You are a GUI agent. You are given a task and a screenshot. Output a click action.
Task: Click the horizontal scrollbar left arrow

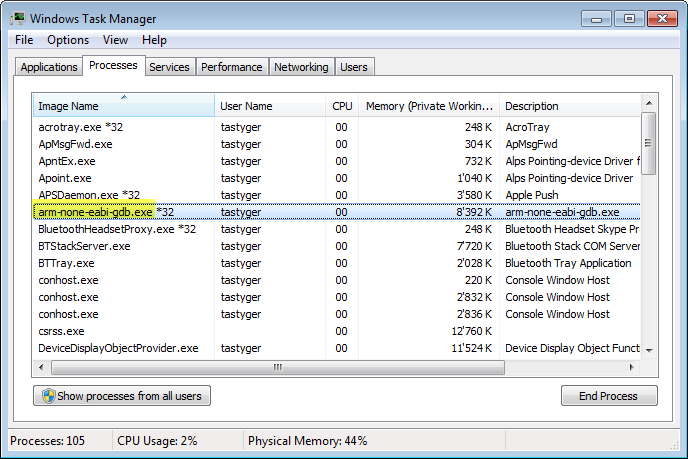pyautogui.click(x=41, y=367)
